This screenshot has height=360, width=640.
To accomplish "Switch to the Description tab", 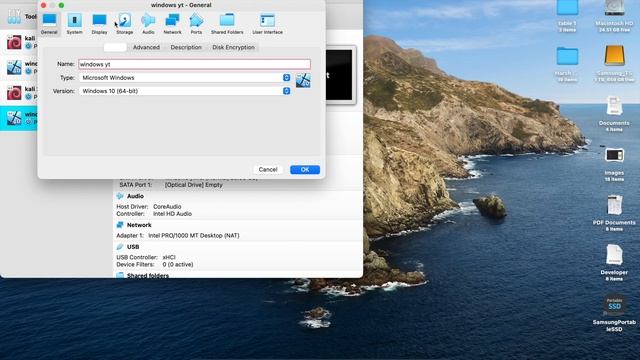I will pyautogui.click(x=186, y=47).
